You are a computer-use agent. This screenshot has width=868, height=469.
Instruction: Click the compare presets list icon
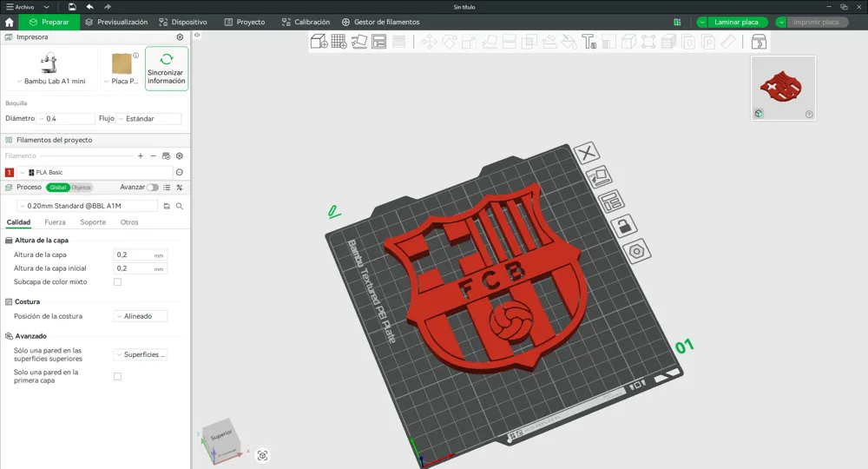[x=167, y=188]
